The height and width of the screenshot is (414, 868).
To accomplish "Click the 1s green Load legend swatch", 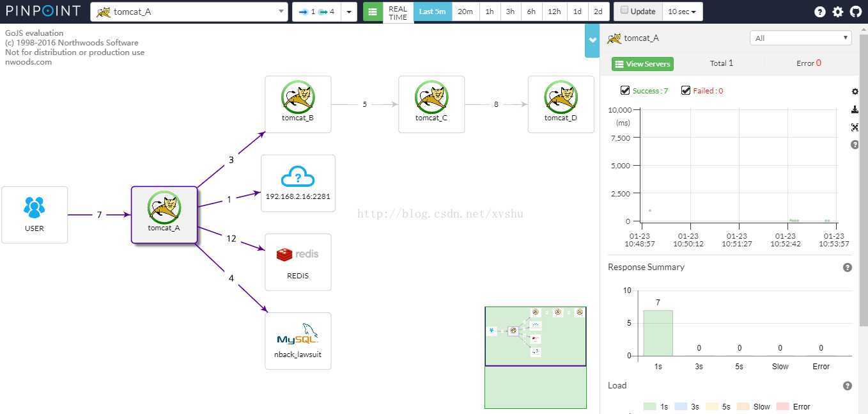I will pyautogui.click(x=649, y=407).
